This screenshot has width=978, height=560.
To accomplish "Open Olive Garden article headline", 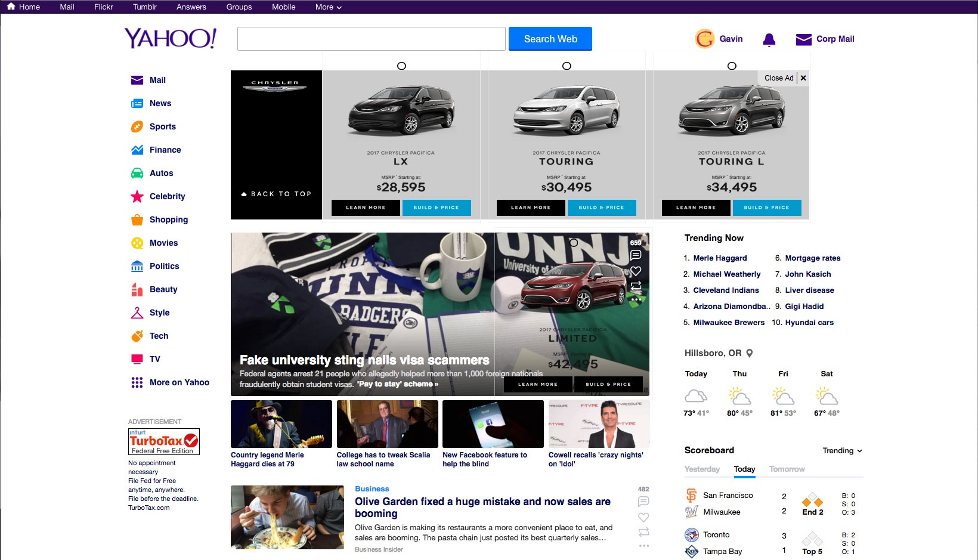I will coord(482,508).
